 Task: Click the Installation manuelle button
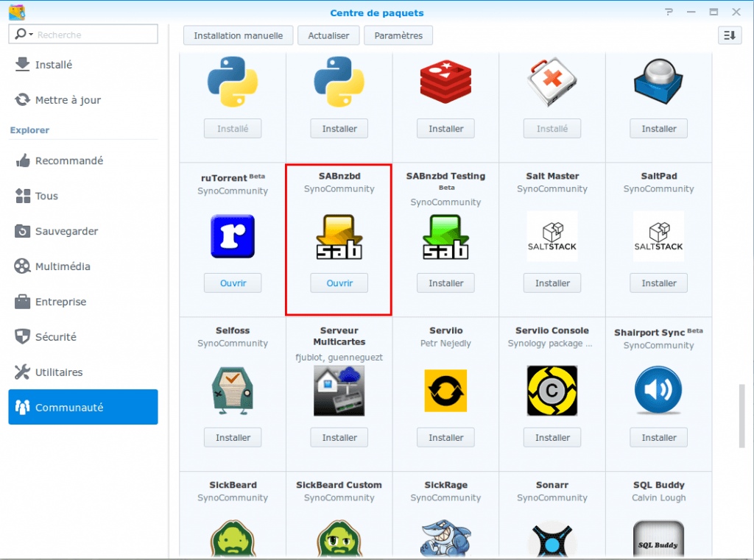point(238,35)
